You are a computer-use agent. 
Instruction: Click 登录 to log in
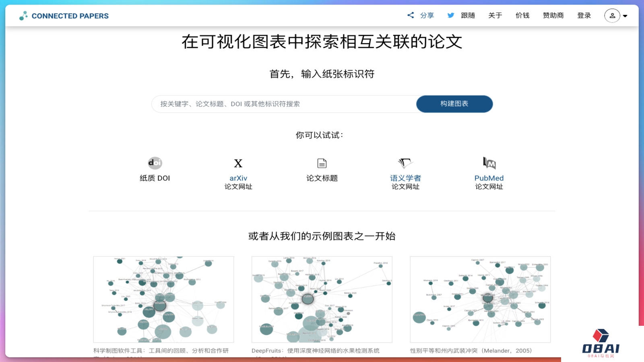coord(584,15)
